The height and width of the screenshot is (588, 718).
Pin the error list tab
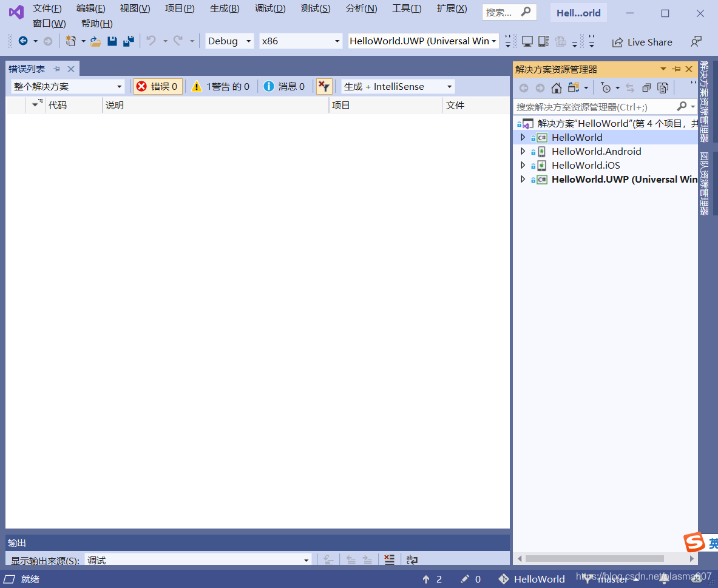pyautogui.click(x=57, y=69)
